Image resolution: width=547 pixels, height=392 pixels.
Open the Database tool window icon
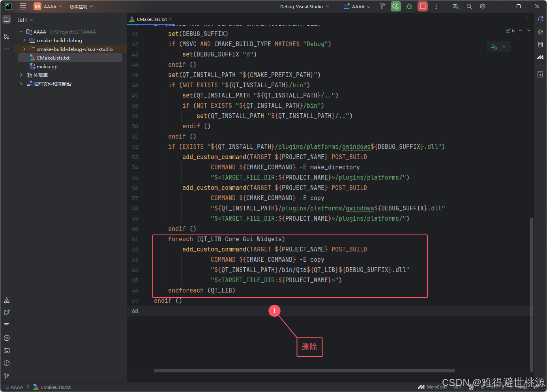point(540,45)
